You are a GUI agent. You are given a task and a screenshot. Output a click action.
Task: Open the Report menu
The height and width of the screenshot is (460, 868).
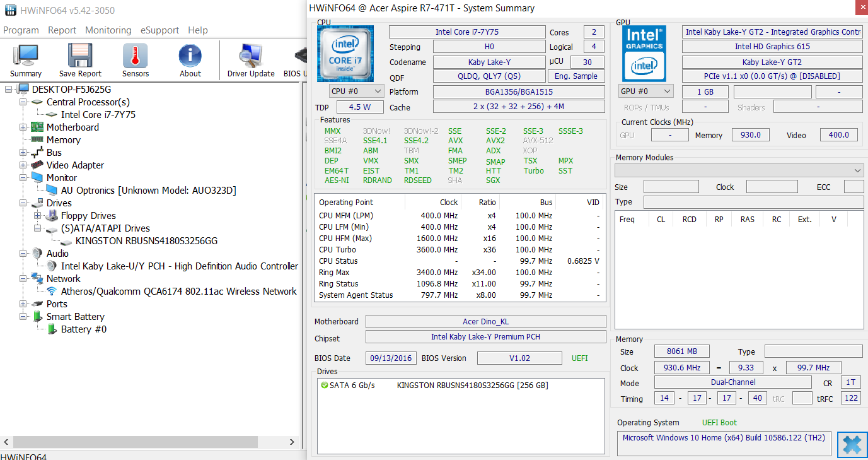(x=62, y=30)
